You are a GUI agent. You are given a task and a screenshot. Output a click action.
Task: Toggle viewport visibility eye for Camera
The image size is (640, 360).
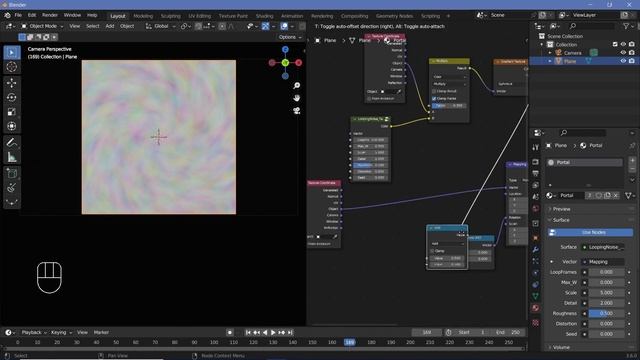tap(623, 53)
